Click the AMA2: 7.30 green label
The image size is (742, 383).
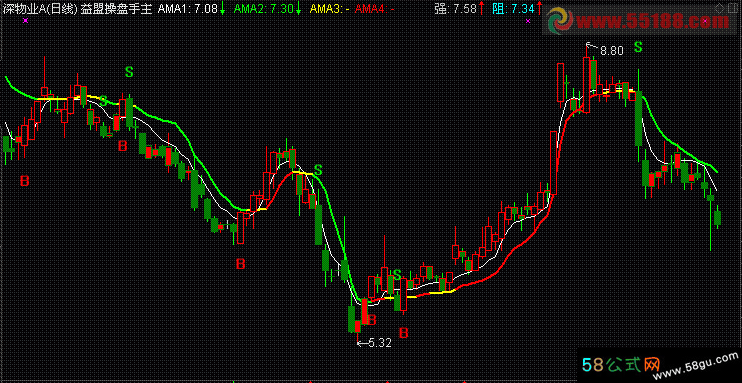[264, 8]
